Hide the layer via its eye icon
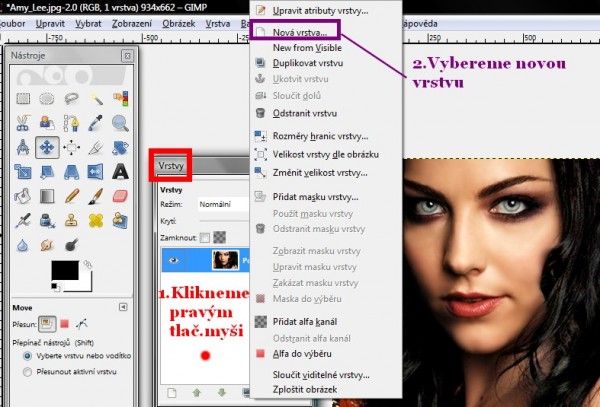 pos(174,260)
